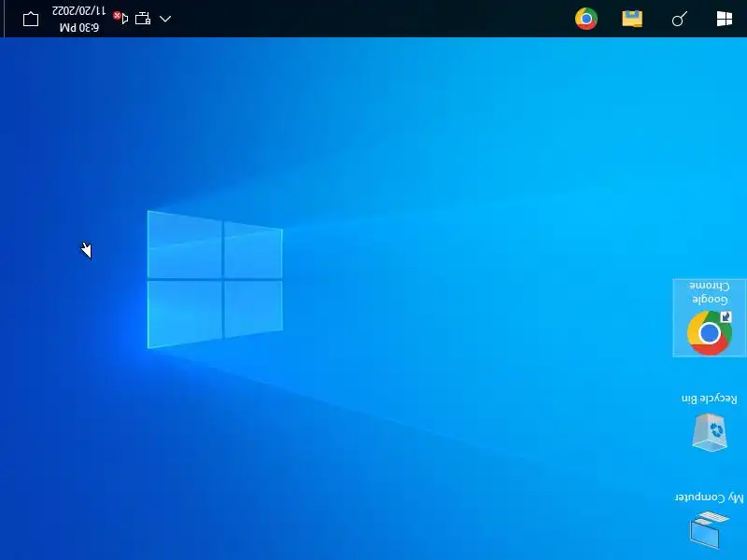Viewport: 747px width, 560px height.
Task: Click the 'Recycle Bin' label text
Action: pyautogui.click(x=710, y=399)
